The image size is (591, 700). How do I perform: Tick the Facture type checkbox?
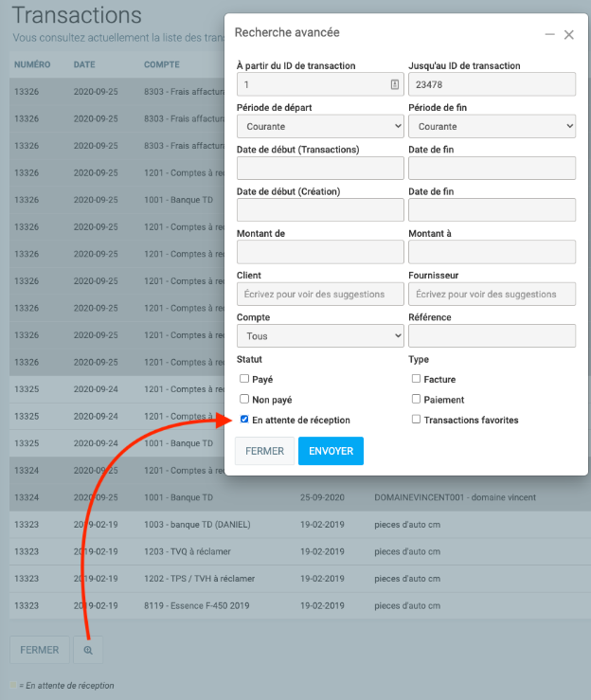(416, 379)
